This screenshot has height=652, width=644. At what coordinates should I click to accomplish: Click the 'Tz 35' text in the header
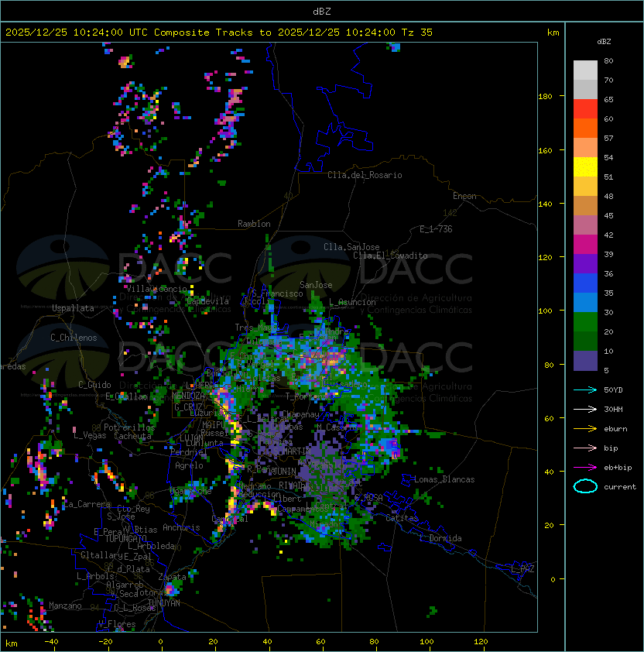tap(417, 33)
